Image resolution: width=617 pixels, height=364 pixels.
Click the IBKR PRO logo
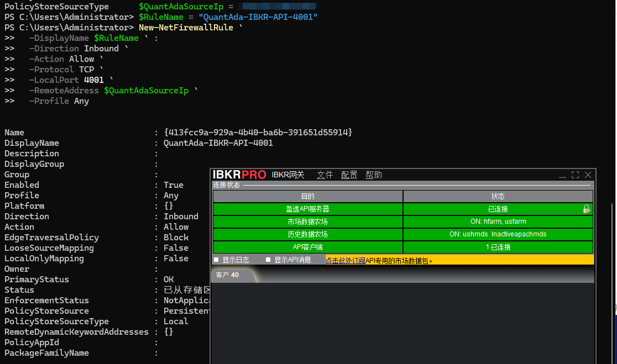tap(239, 175)
